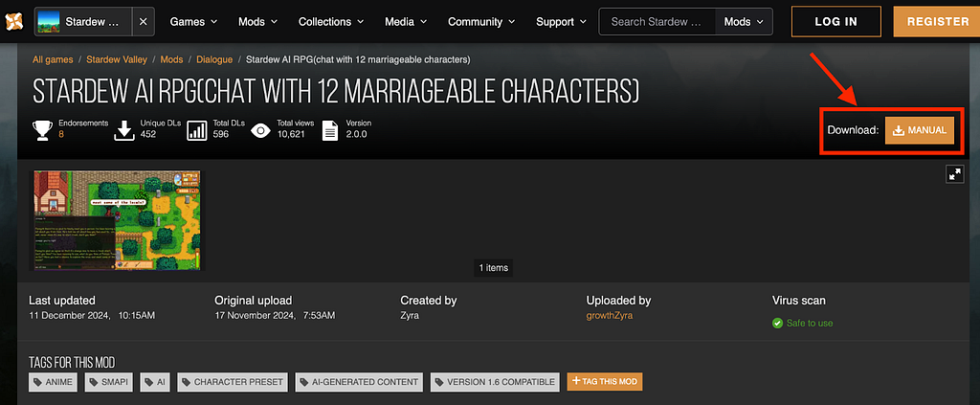This screenshot has height=405, width=980.
Task: Go to All games breadcrumb
Action: (53, 59)
